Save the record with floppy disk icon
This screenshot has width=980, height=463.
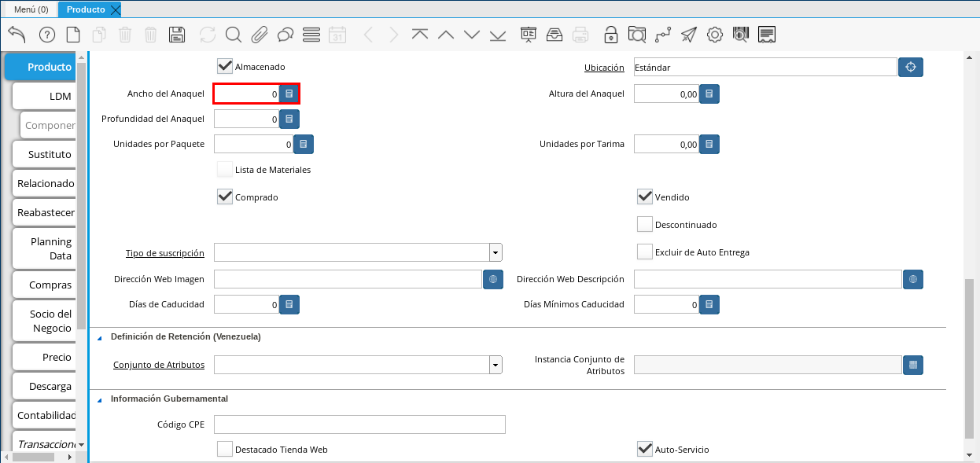click(177, 35)
